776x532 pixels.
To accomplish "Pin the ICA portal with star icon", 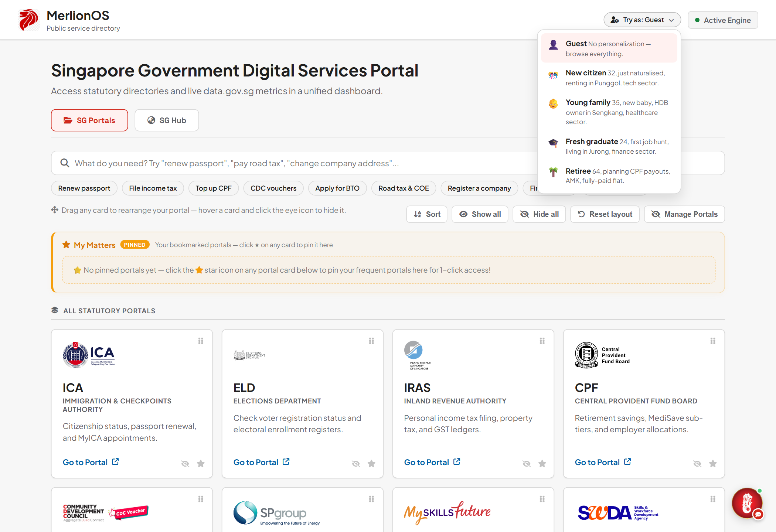I will (x=201, y=463).
